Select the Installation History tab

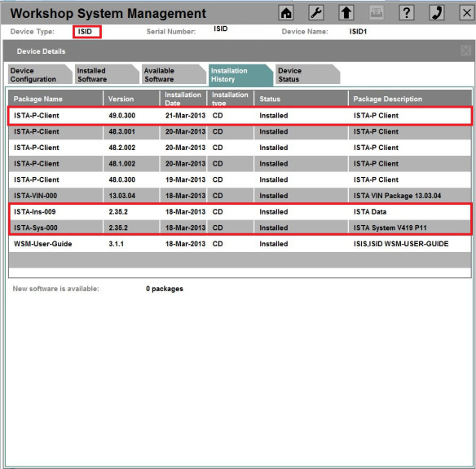240,75
